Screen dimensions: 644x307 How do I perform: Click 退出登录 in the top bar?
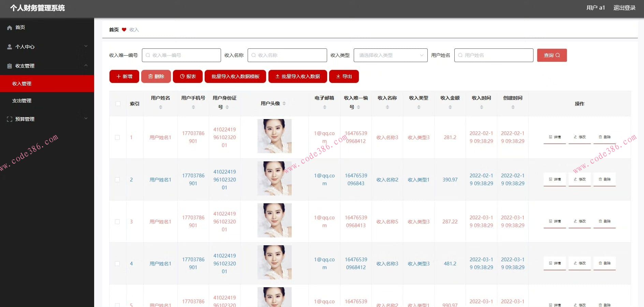pos(624,8)
